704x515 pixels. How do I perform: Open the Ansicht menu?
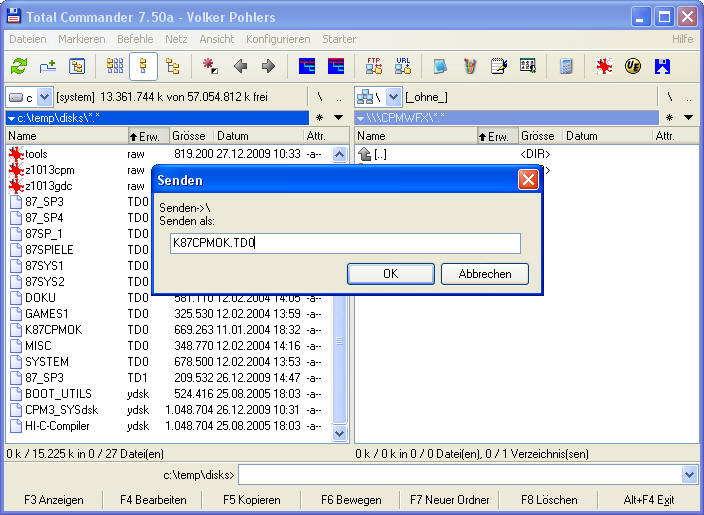217,39
